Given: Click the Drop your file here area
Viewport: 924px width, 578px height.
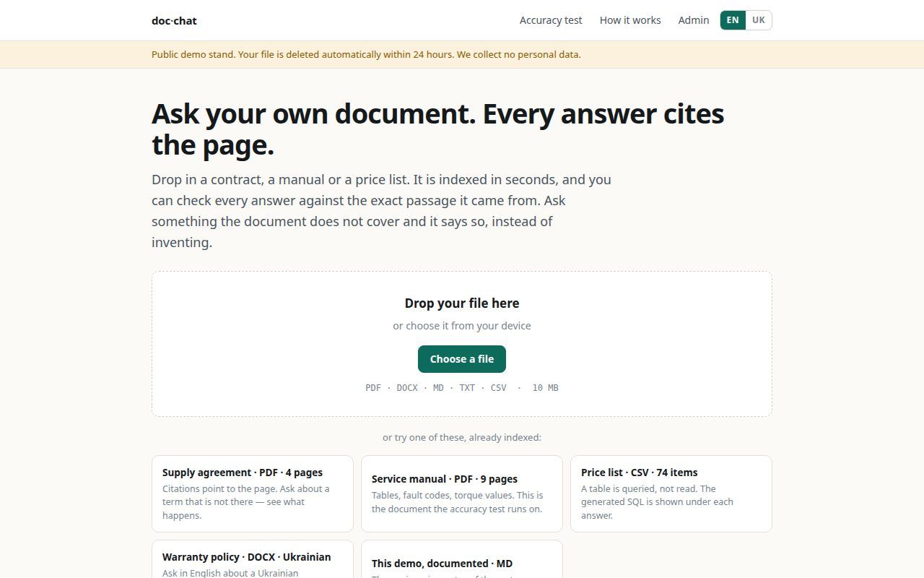Looking at the screenshot, I should 462,344.
